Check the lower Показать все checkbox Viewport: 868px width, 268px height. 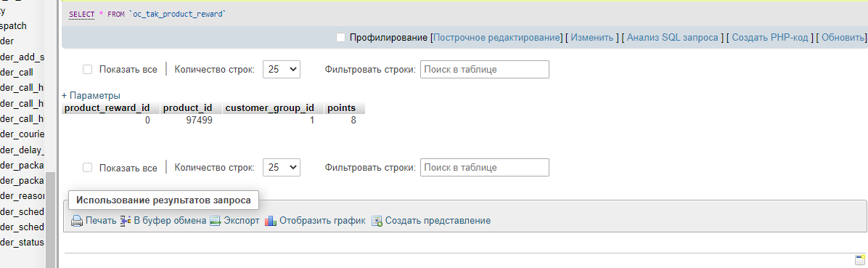click(x=88, y=168)
